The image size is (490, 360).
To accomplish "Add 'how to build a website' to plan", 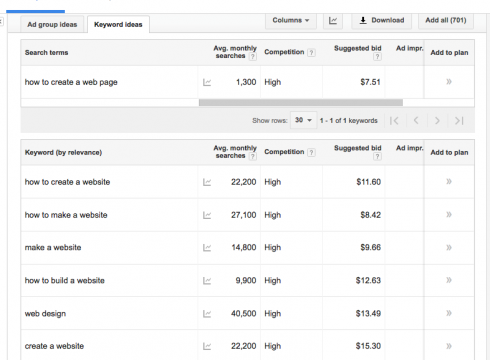I will pos(449,280).
